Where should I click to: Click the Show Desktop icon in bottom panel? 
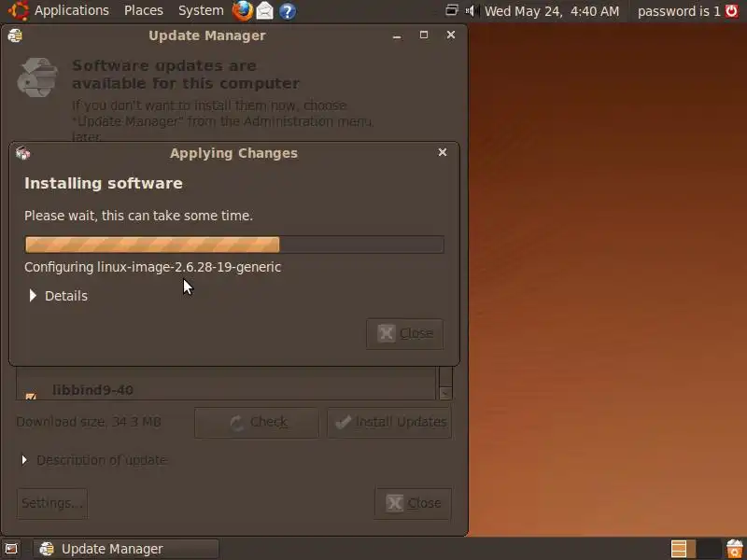pyautogui.click(x=11, y=549)
